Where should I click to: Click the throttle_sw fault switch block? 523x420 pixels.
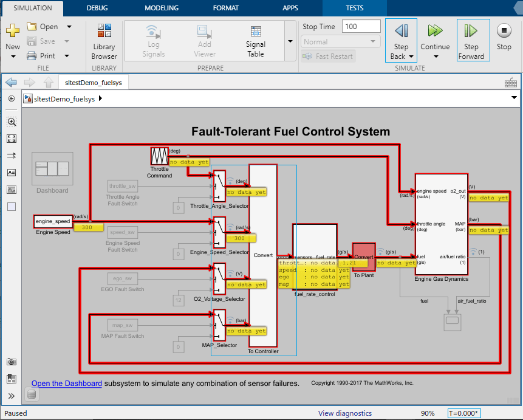click(x=123, y=186)
